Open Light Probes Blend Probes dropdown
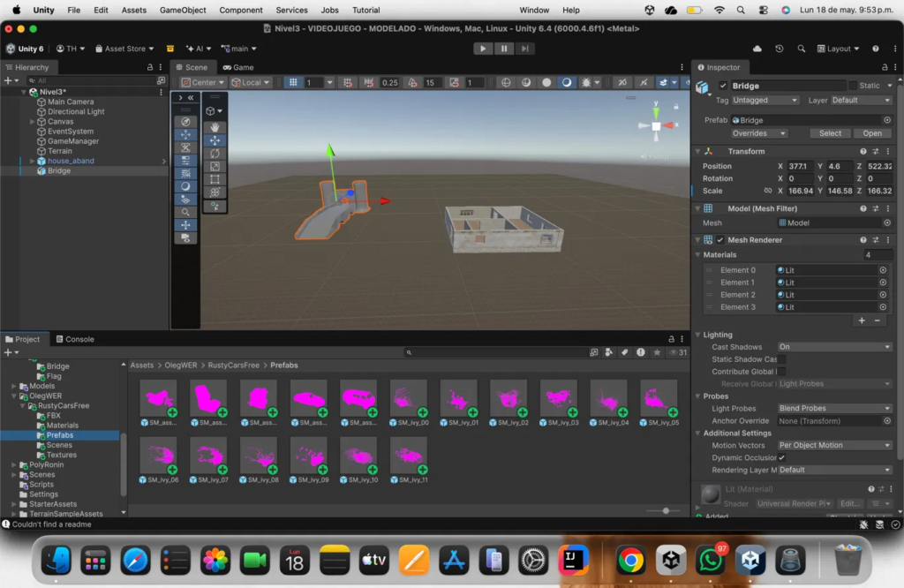The image size is (904, 588). (835, 408)
